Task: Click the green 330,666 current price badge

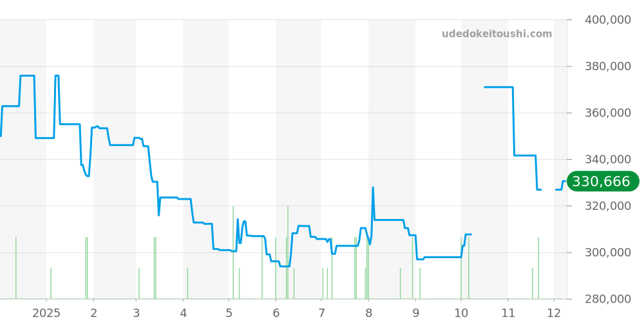Action: pos(601,182)
